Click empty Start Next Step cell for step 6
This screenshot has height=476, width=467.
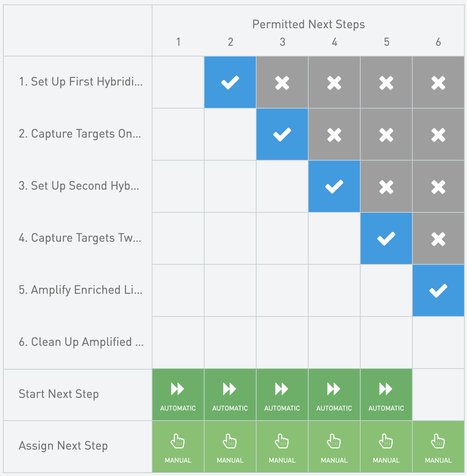(x=438, y=395)
